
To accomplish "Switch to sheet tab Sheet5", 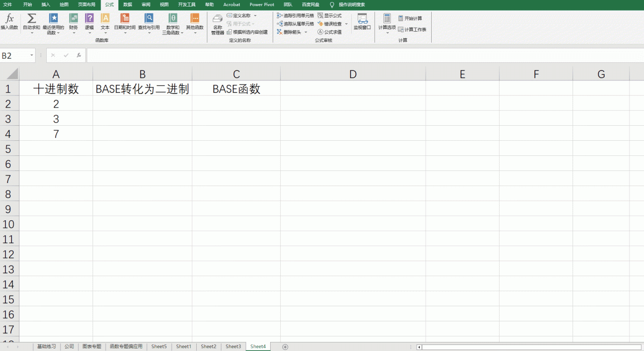I will pyautogui.click(x=159, y=346).
